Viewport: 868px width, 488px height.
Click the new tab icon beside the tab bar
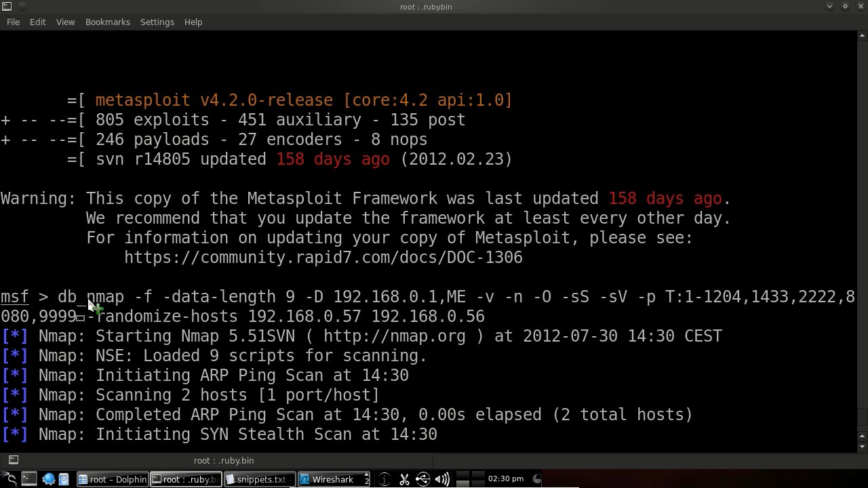13,460
